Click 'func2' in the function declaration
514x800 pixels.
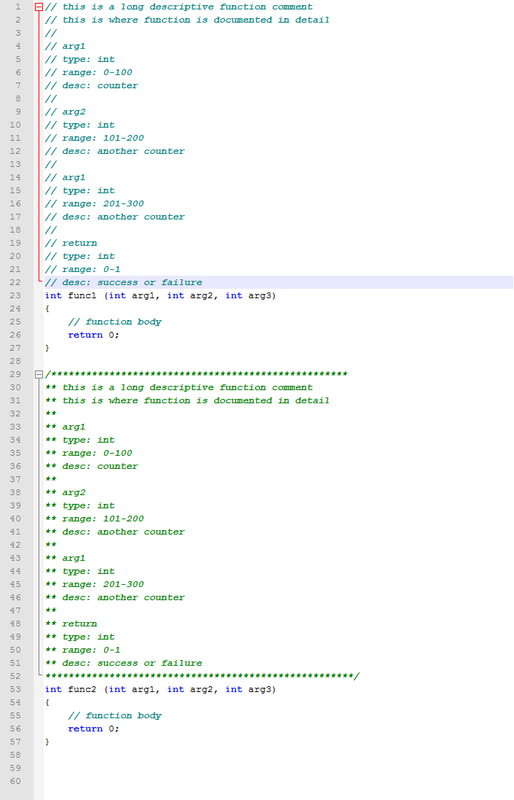pyautogui.click(x=82, y=689)
